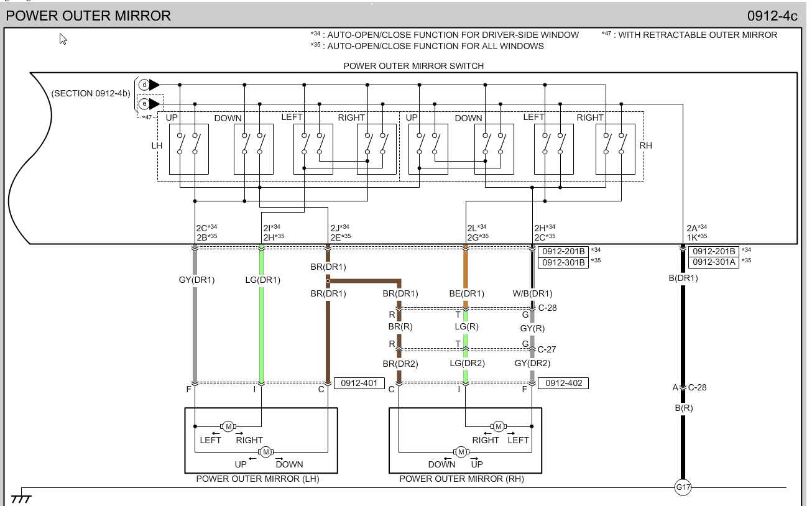The image size is (812, 506).
Task: Select the RH mirror RIGHT/LEFT motor symbol
Action: pyautogui.click(x=498, y=426)
